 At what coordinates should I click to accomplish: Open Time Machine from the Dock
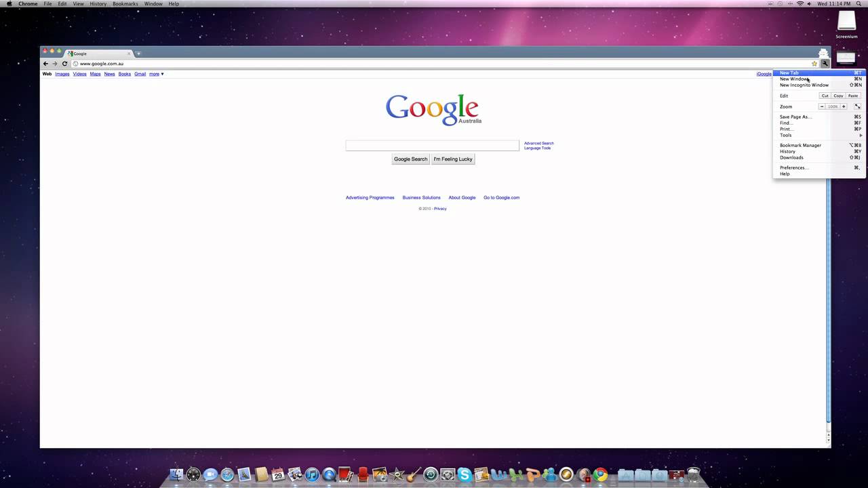tap(431, 474)
